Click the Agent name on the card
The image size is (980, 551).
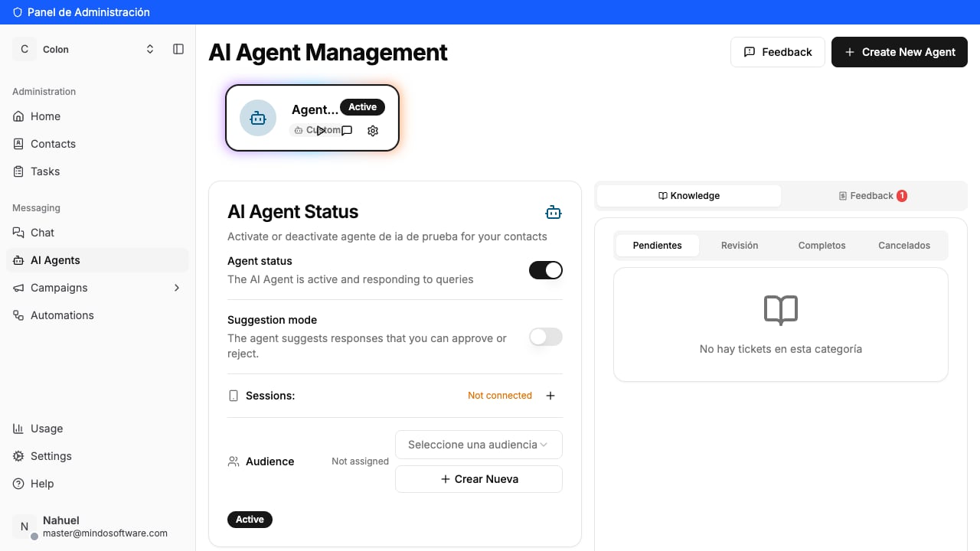coord(315,109)
